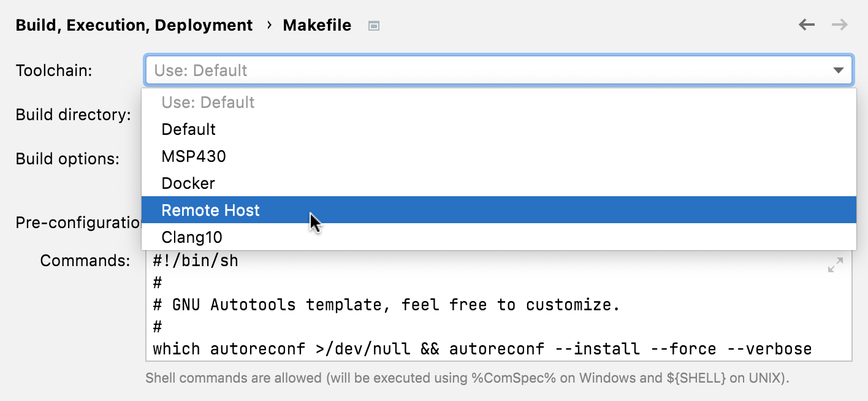Choose Docker from the toolchain list
Image resolution: width=868 pixels, height=401 pixels.
tap(186, 183)
